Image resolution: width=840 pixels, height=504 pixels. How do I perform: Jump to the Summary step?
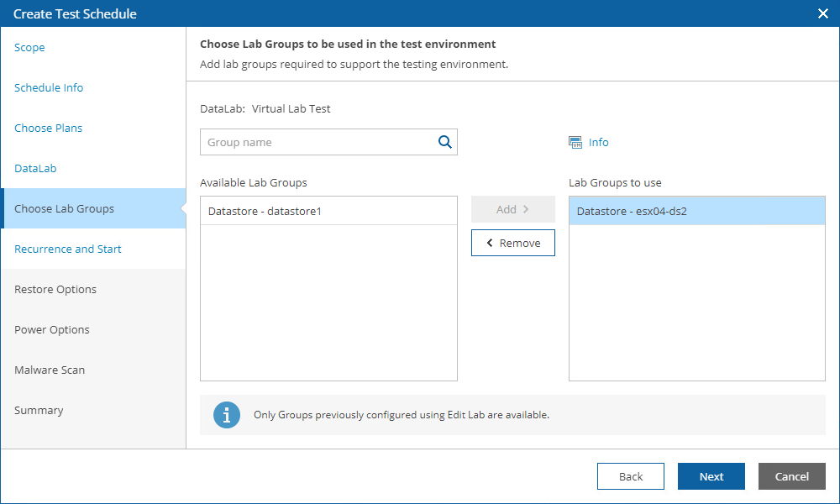38,410
